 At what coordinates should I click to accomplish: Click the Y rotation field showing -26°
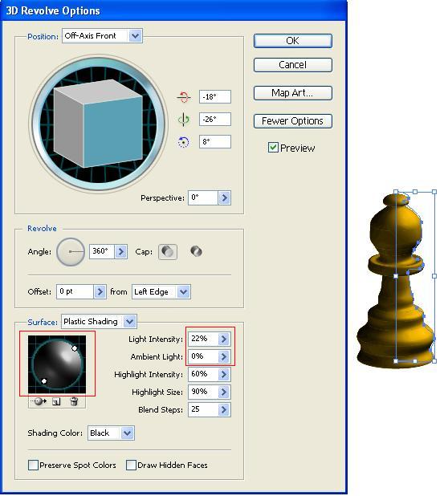tap(215, 120)
